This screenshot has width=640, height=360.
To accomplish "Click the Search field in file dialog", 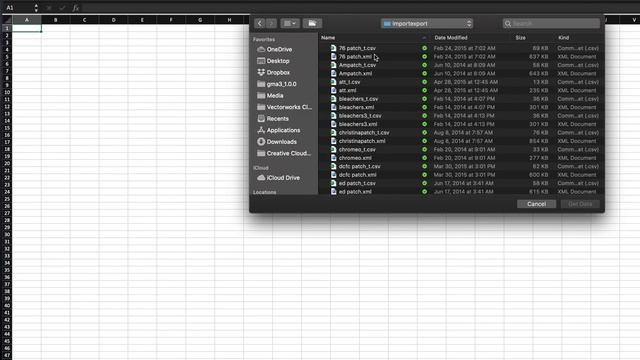I will coord(551,24).
